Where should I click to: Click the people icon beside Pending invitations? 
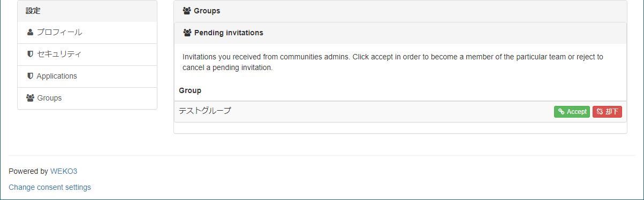click(187, 33)
